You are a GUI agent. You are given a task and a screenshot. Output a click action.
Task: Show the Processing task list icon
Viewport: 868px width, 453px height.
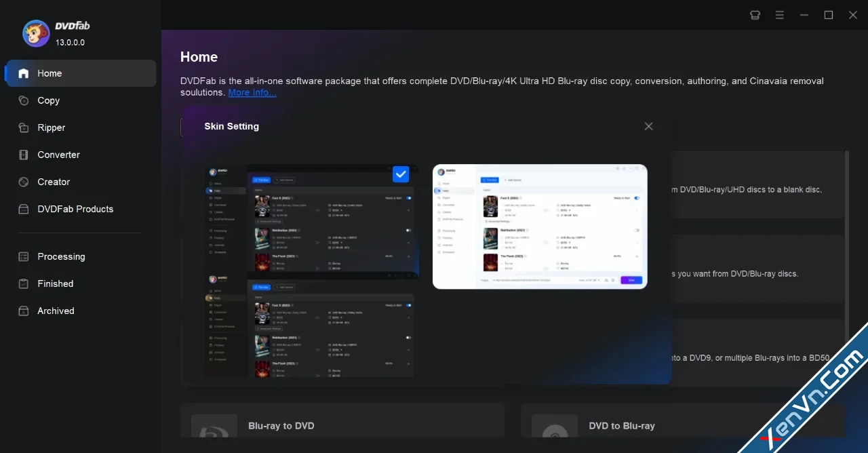[24, 256]
